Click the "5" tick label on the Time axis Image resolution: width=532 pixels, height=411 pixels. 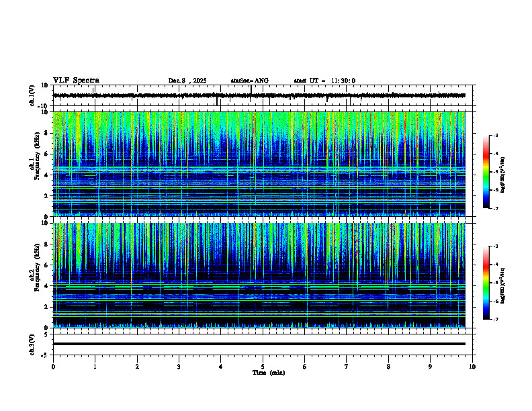point(263,367)
